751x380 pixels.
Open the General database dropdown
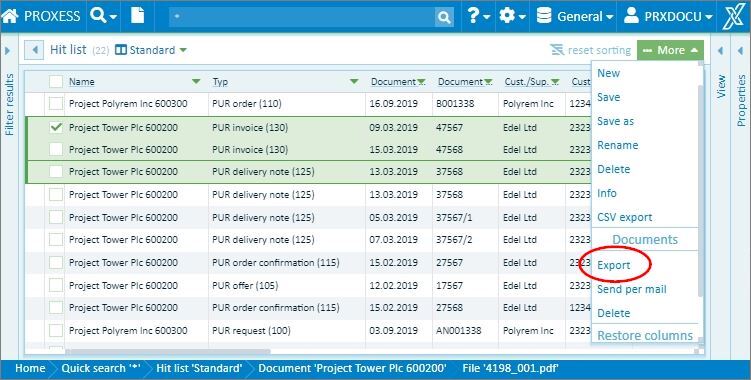click(575, 17)
